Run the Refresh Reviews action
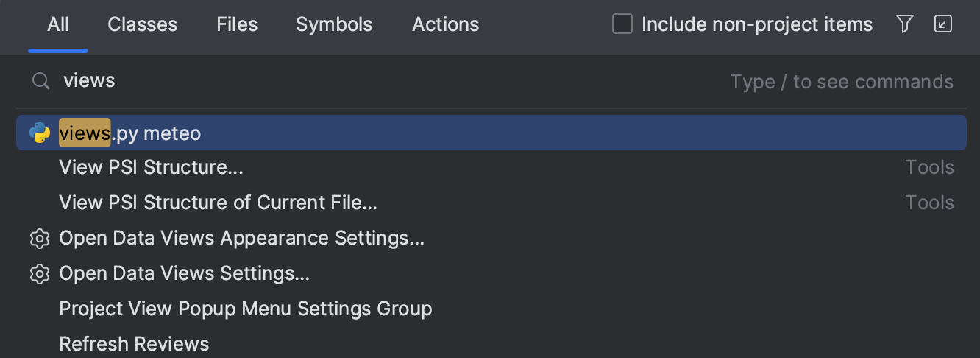 (134, 344)
